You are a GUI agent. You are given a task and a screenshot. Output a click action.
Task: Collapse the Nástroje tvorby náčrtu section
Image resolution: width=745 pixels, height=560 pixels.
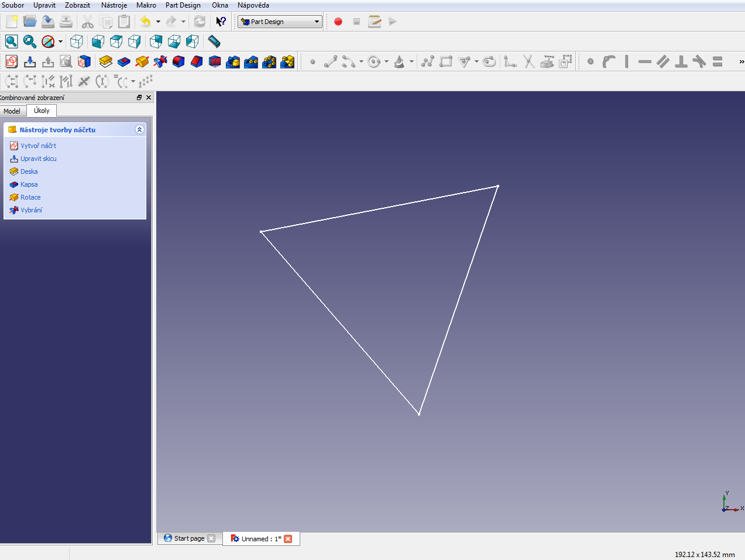coord(139,130)
